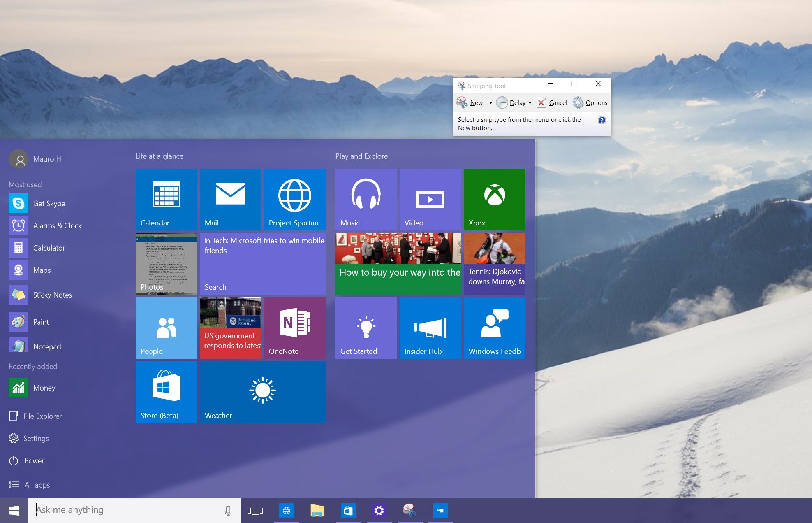Expand the Delay dropdown arrow
The image size is (812, 523).
530,103
